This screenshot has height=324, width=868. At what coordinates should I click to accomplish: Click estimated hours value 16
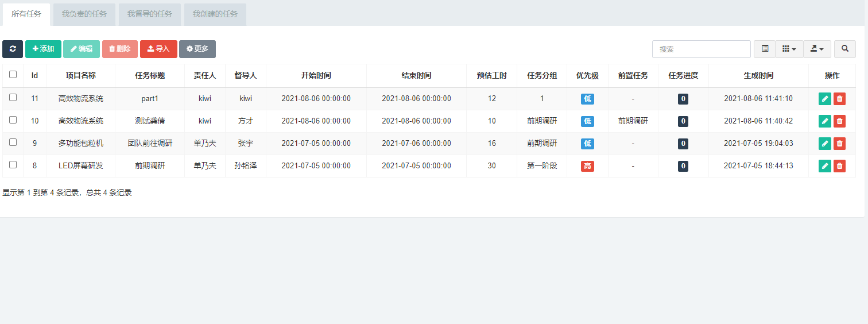pos(492,143)
